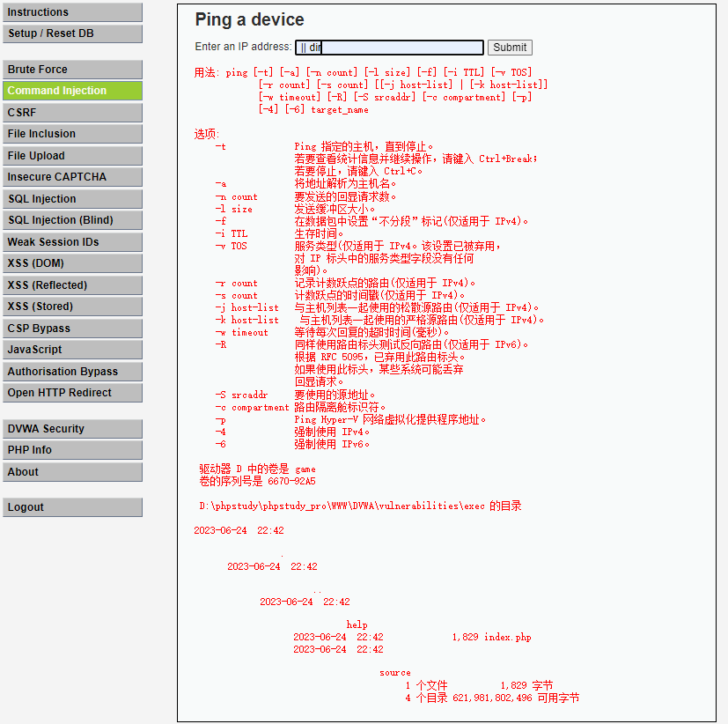
Task: Click Logout in the sidebar
Action: coord(72,507)
